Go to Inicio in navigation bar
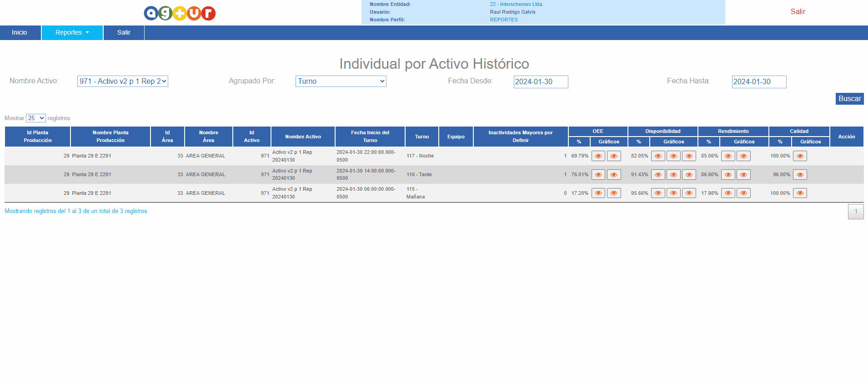The height and width of the screenshot is (381, 868). (x=20, y=33)
